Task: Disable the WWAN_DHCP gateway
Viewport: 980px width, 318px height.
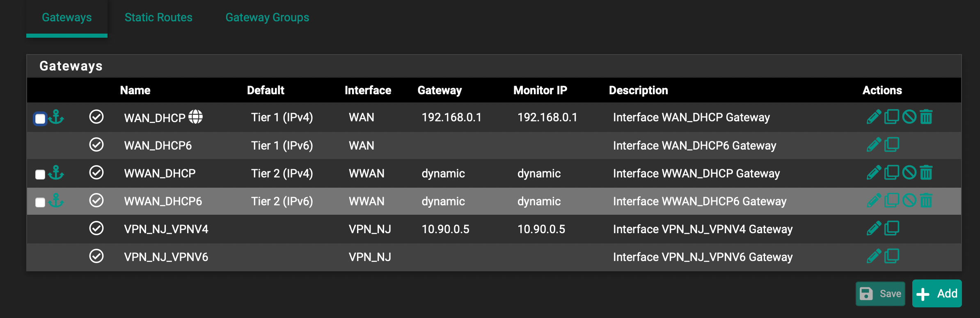Action: click(x=909, y=173)
